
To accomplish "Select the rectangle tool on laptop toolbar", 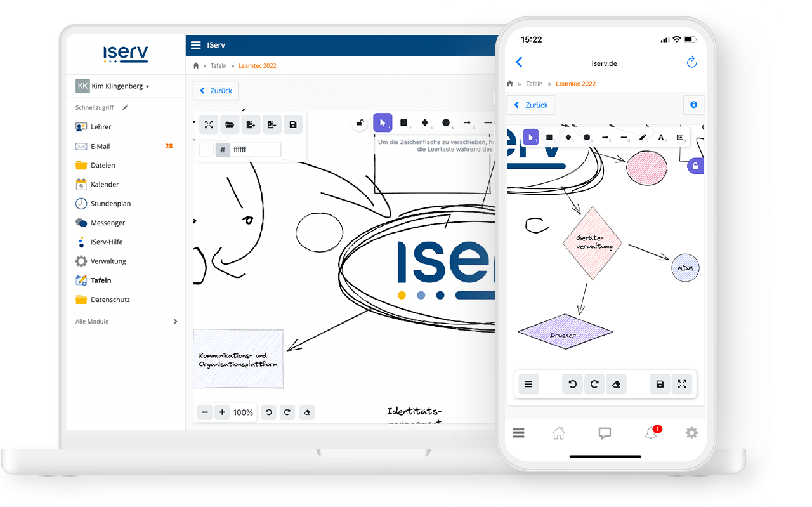I will coord(403,122).
